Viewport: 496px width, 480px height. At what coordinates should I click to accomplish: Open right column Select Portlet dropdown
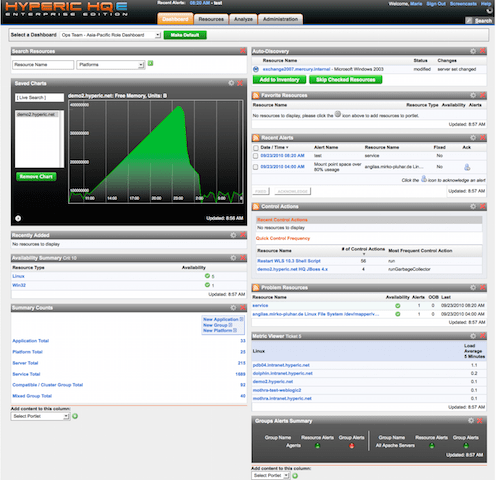pos(270,476)
